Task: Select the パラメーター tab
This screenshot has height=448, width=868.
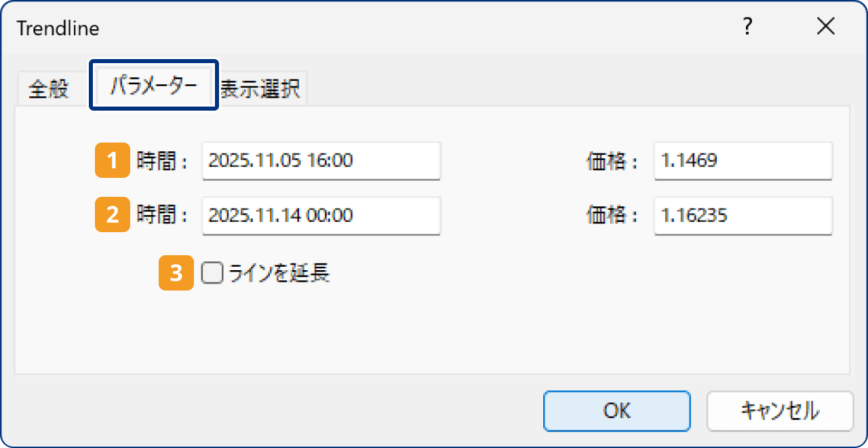Action: 153,86
